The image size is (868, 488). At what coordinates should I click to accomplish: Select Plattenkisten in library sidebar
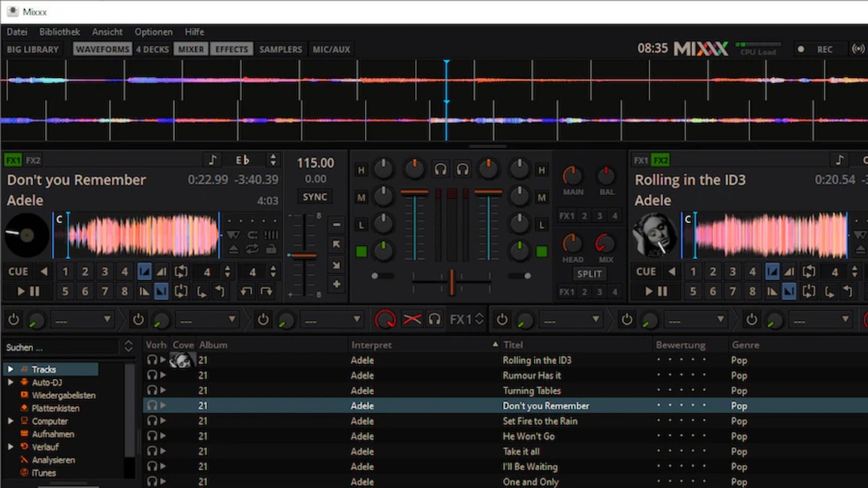coord(56,408)
